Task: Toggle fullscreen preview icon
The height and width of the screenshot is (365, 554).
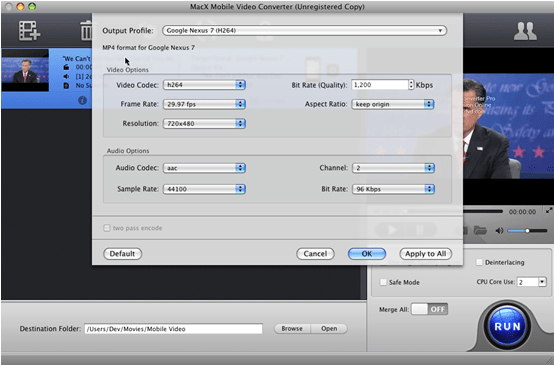Action: tap(549, 210)
